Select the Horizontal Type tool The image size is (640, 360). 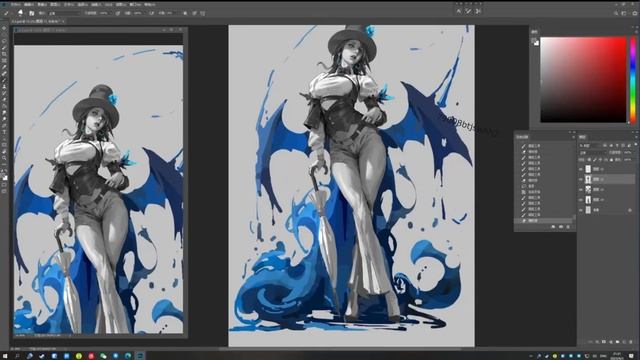click(x=4, y=132)
